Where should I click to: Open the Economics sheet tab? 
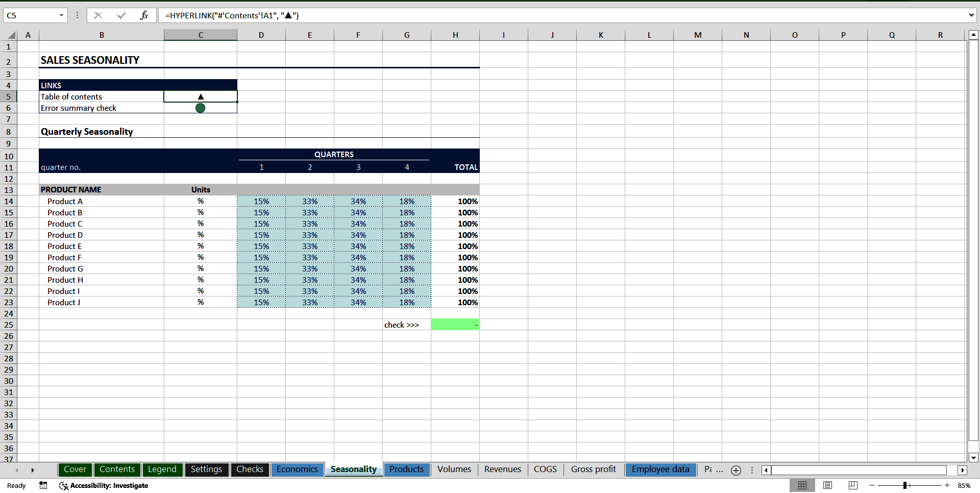coord(297,470)
